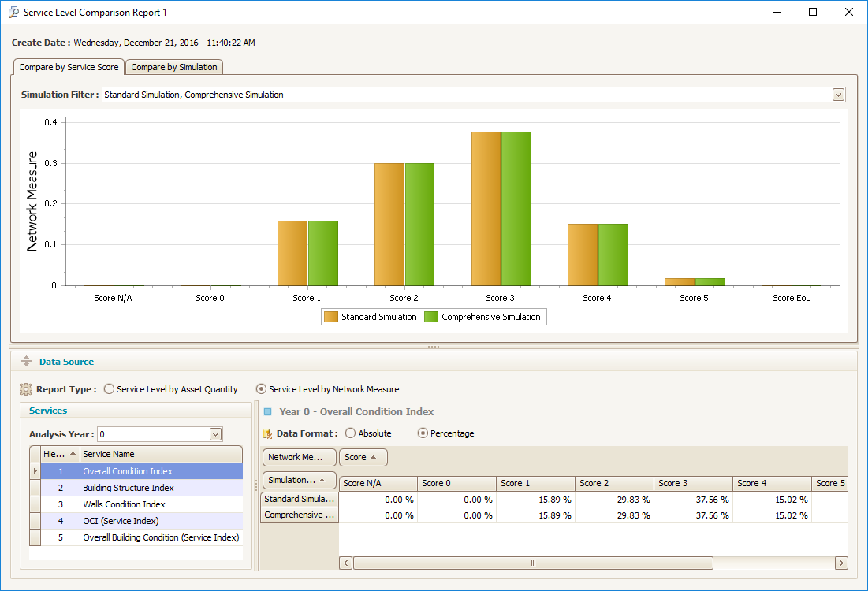This screenshot has width=868, height=591.
Task: Select Walls Condition Index service row
Action: tap(124, 504)
